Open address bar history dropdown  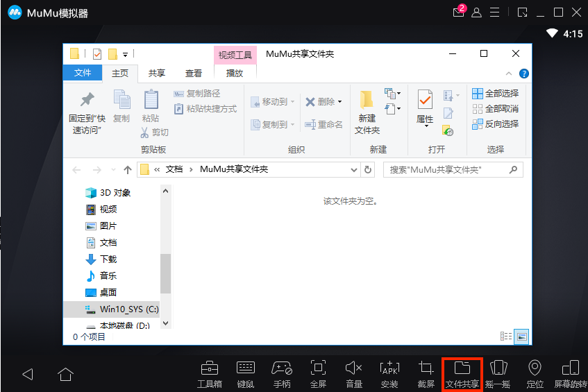click(x=353, y=170)
